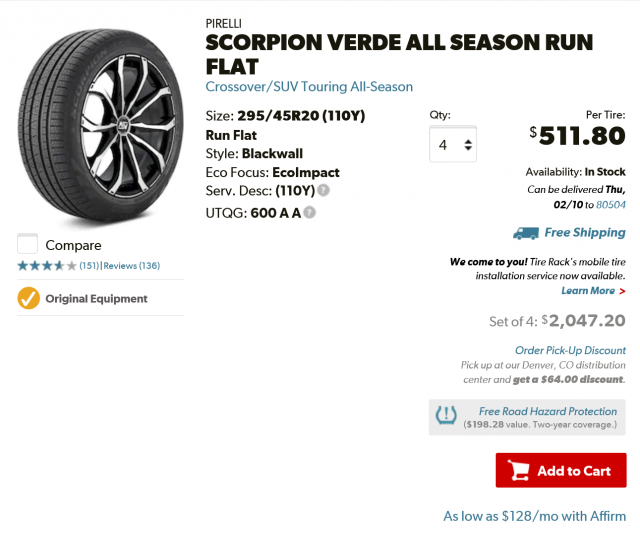This screenshot has height=559, width=640.
Task: Click the Crossover/SUV Touring All-Season category link
Action: pyautogui.click(x=309, y=87)
